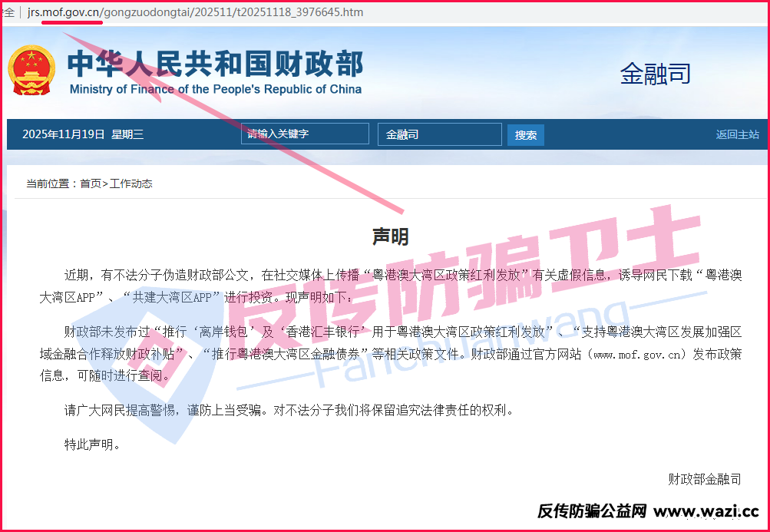Image resolution: width=770 pixels, height=532 pixels.
Task: Open the 金融司 search category dropdown
Action: click(439, 134)
